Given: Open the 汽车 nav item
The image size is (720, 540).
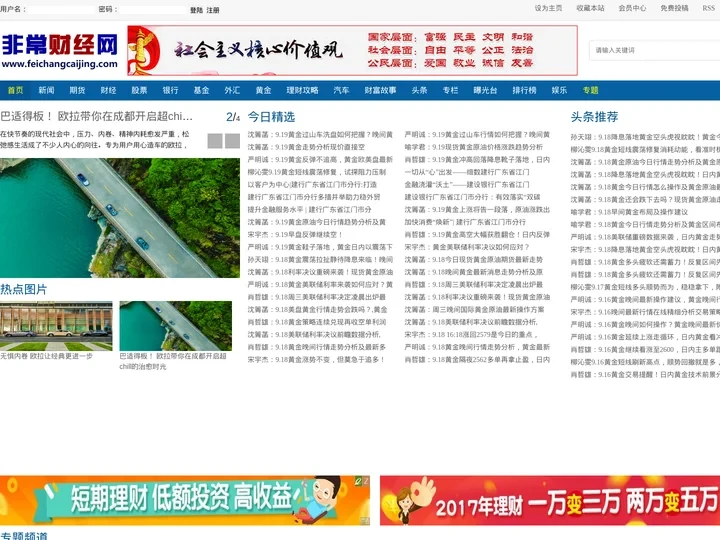Looking at the screenshot, I should coord(341,90).
